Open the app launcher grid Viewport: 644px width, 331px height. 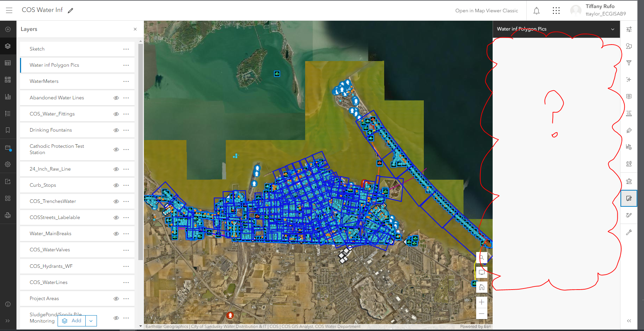[556, 11]
